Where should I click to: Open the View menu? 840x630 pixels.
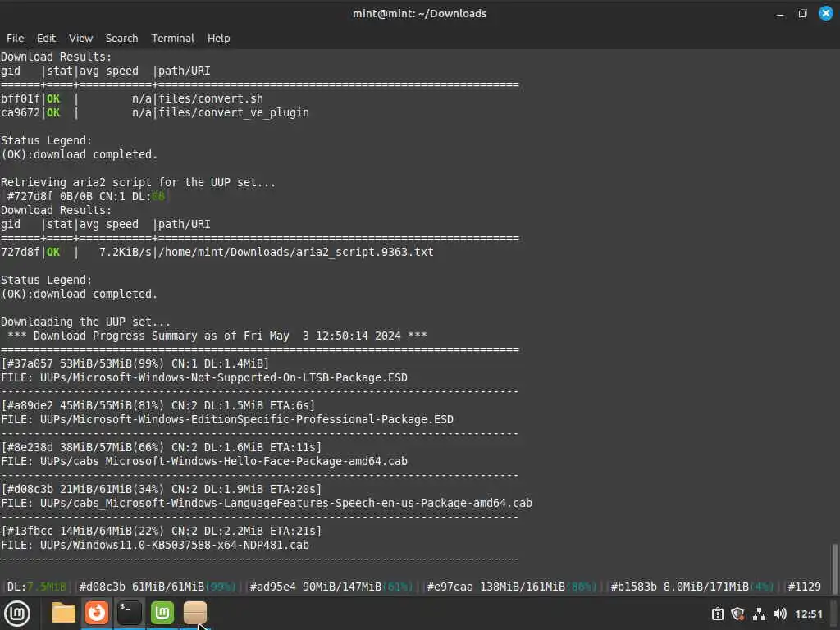pos(81,38)
